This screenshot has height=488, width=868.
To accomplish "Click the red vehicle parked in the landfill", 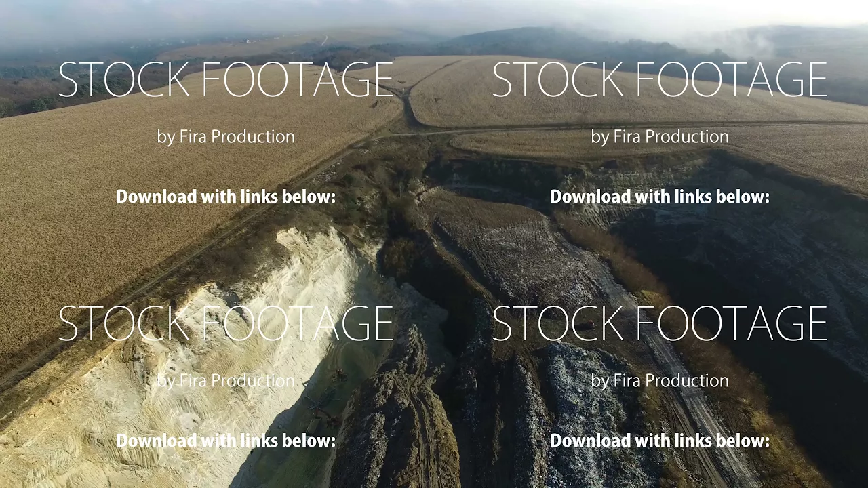I will (x=586, y=325).
